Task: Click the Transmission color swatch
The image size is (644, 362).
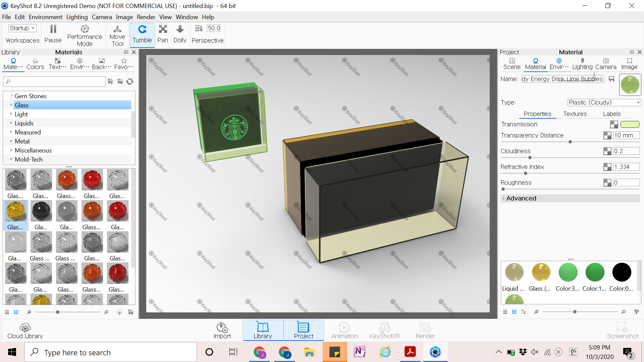Action: 630,124
